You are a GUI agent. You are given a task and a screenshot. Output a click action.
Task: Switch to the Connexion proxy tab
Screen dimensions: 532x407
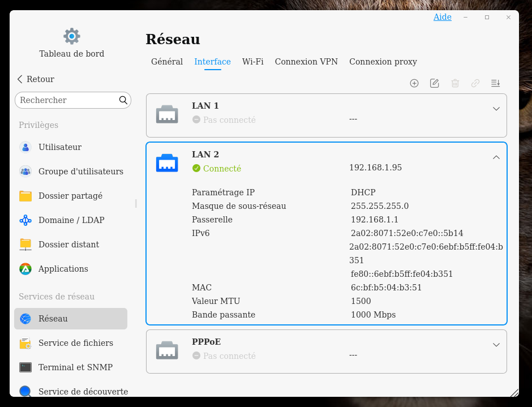coord(383,62)
